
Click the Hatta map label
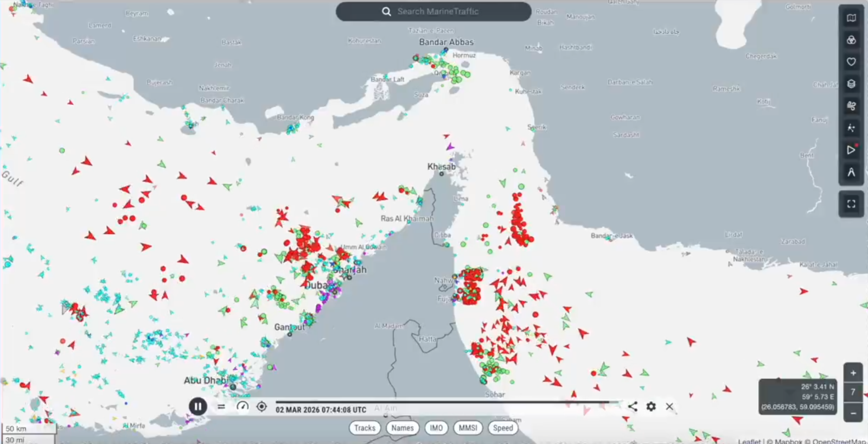click(427, 339)
